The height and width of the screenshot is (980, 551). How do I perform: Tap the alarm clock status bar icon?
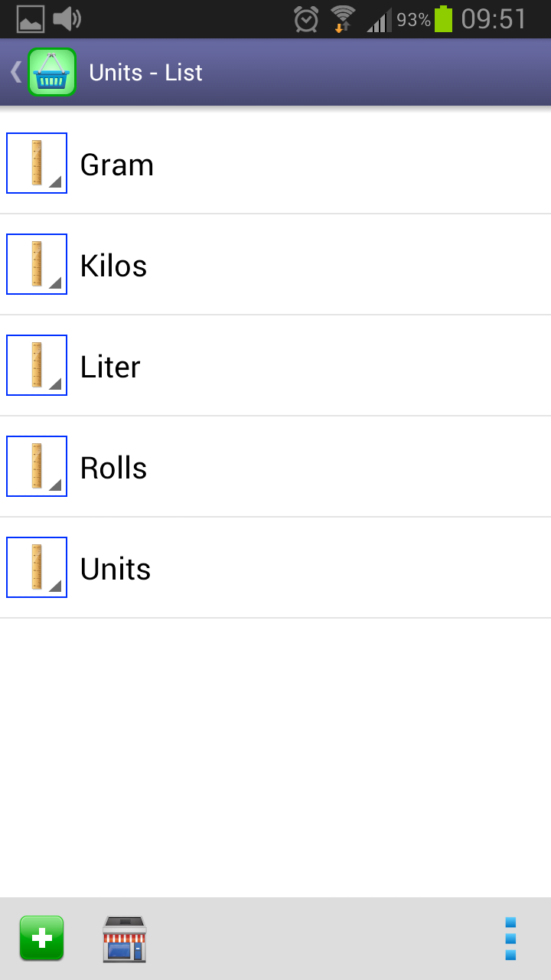(306, 19)
